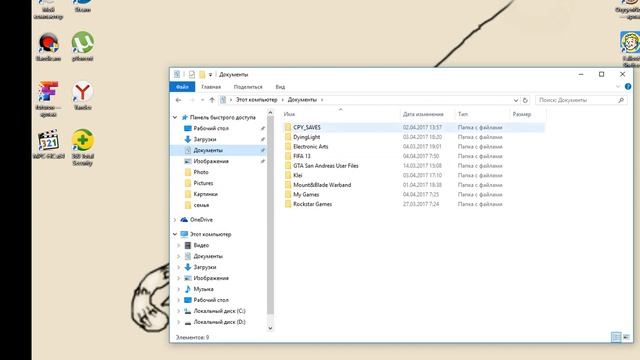The width and height of the screenshot is (640, 360).
Task: Switch to large icons view in status bar
Action: [626, 337]
